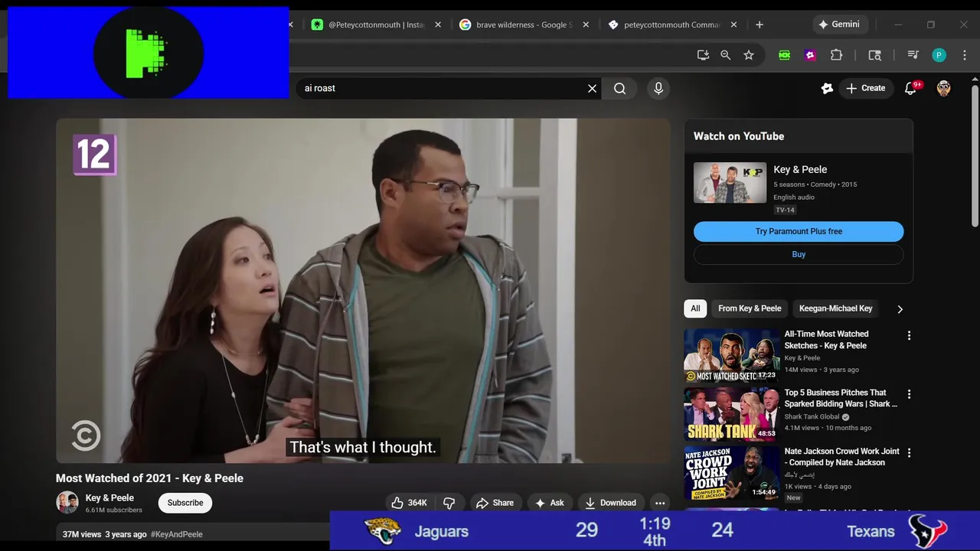This screenshot has height=551, width=980.
Task: Click 'Most Watched of 2021 - Key & Peele' title
Action: (x=149, y=478)
